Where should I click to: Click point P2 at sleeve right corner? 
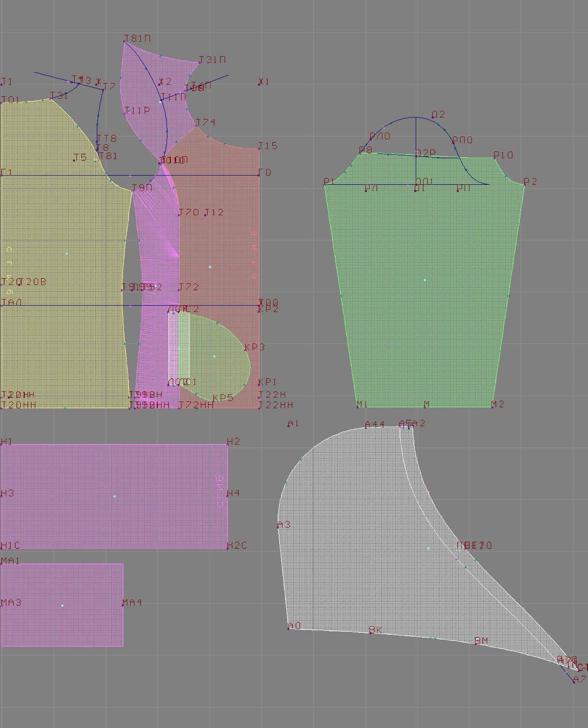pos(524,185)
